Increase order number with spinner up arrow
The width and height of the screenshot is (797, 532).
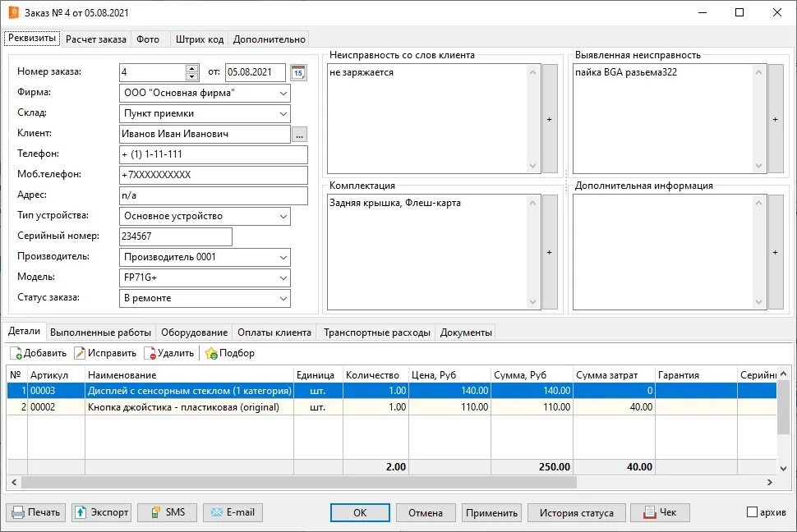[191, 68]
